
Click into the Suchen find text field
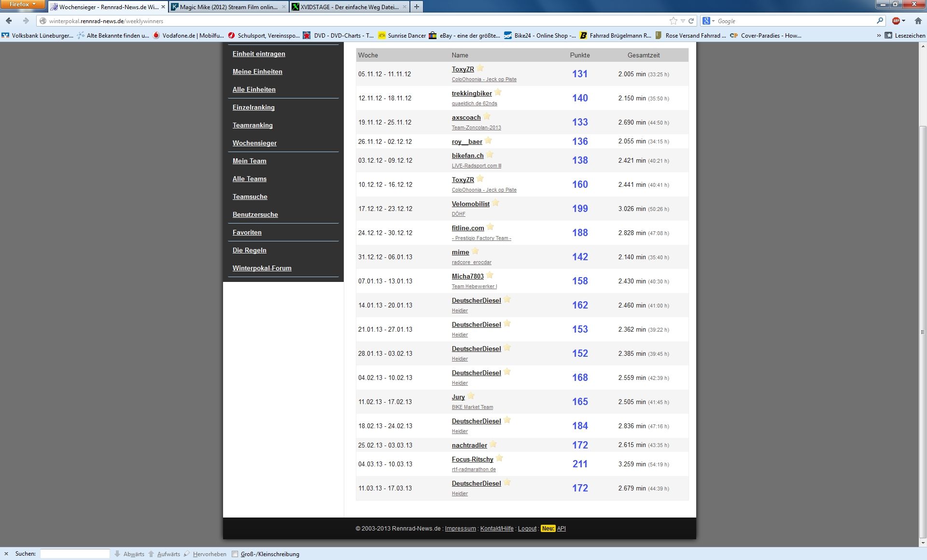coord(75,554)
